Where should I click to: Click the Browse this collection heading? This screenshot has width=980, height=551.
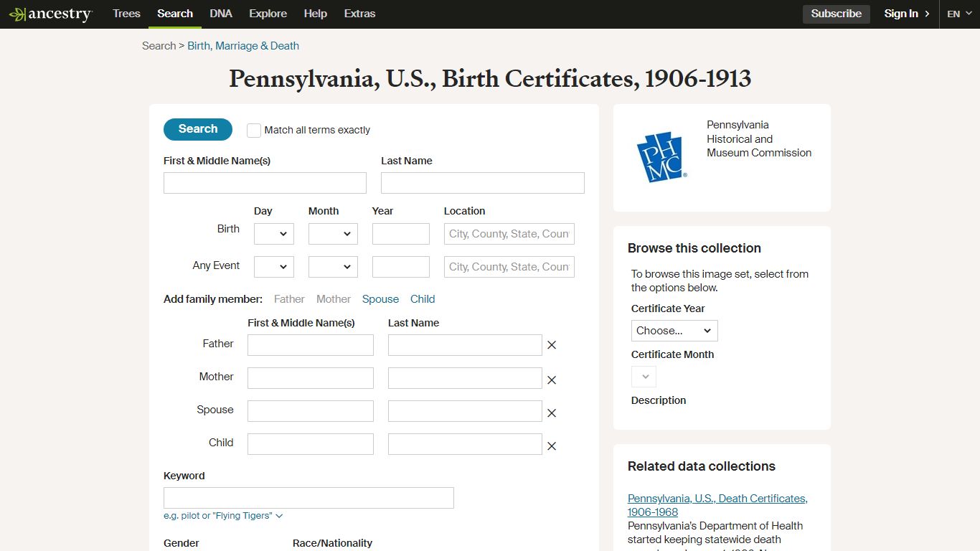tap(694, 248)
